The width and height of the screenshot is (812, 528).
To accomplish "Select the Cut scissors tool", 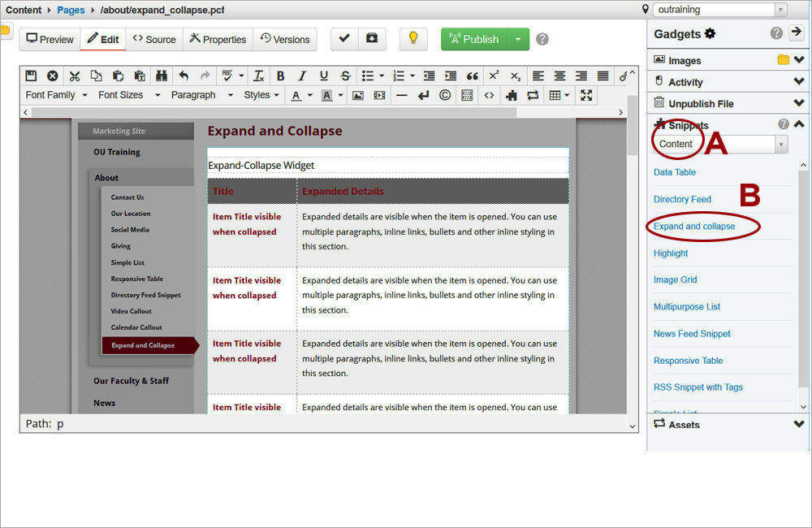I will click(75, 76).
